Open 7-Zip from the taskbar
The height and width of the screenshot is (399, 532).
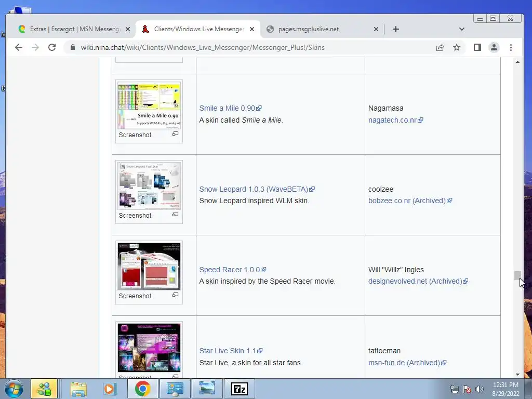239,389
